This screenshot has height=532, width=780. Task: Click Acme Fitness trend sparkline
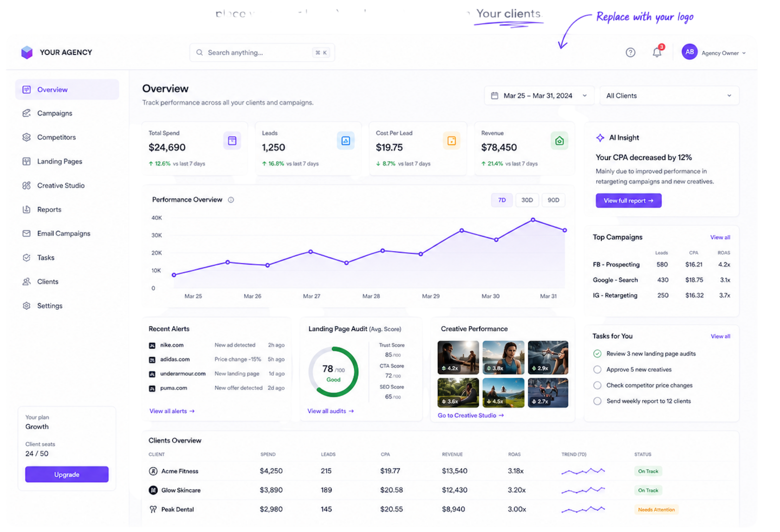click(583, 471)
